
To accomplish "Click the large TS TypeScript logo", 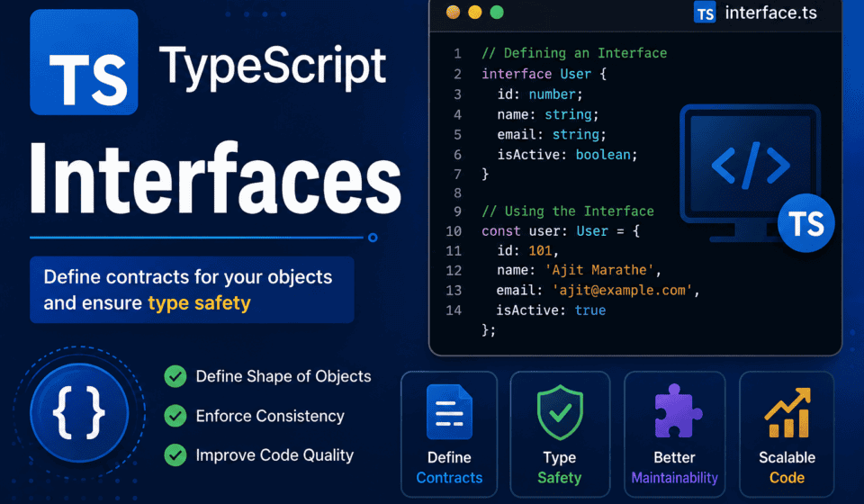I will tap(84, 62).
